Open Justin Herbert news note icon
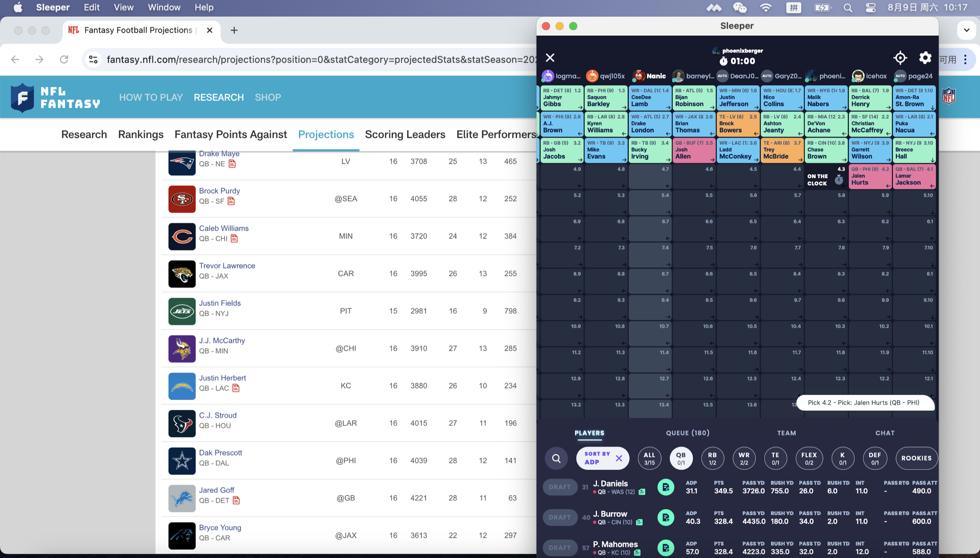 (236, 388)
